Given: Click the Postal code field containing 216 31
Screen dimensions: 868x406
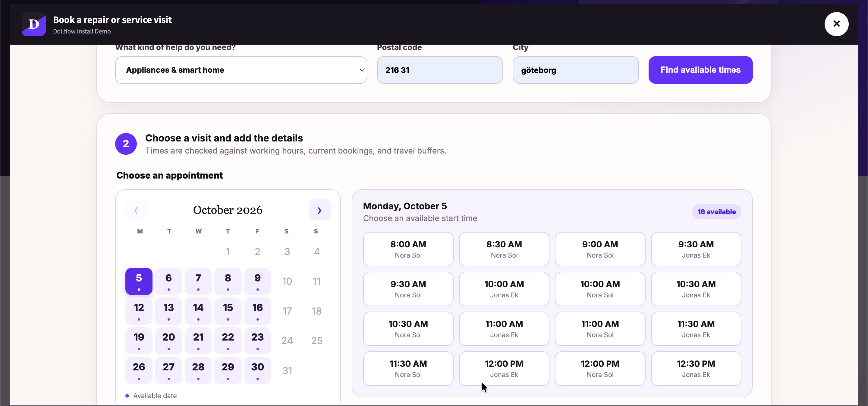Looking at the screenshot, I should tap(440, 70).
